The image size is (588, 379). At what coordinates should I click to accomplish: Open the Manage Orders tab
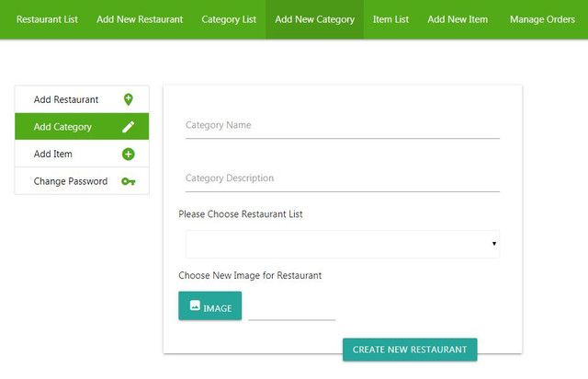pos(542,19)
